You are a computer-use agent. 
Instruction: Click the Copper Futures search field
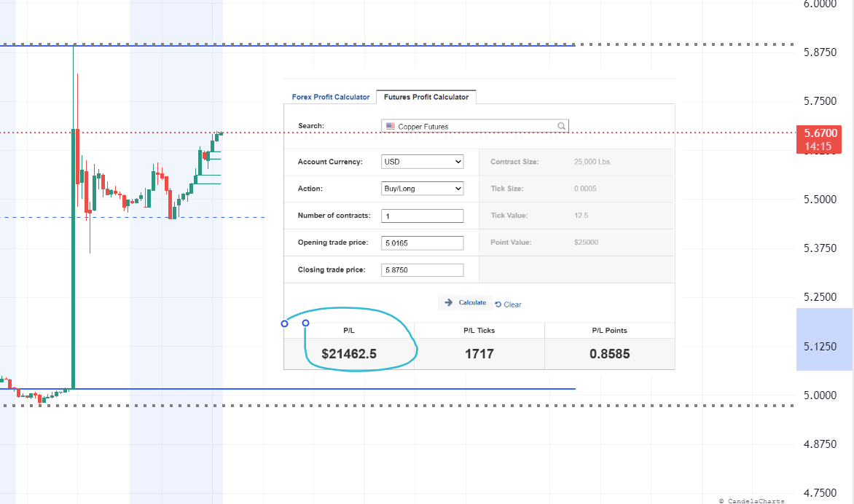click(x=474, y=126)
